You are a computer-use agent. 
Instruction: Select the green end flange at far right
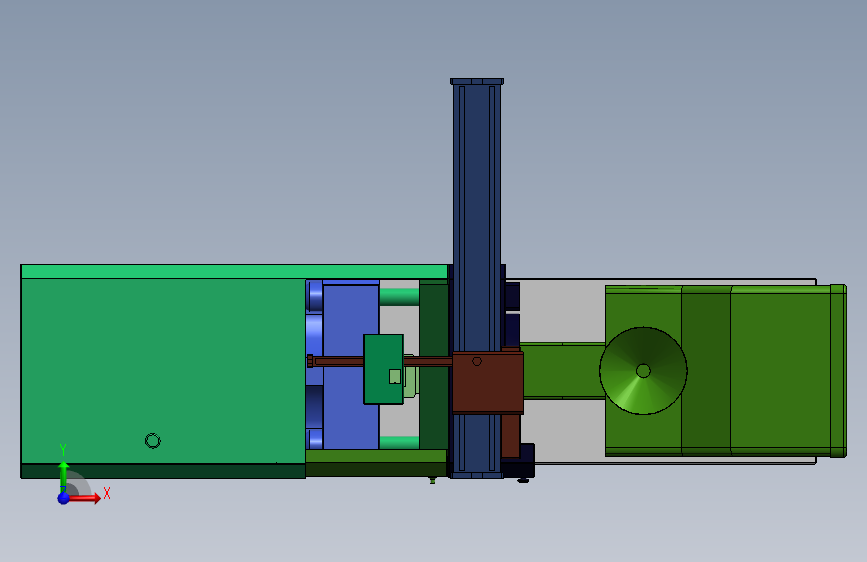coord(838,371)
